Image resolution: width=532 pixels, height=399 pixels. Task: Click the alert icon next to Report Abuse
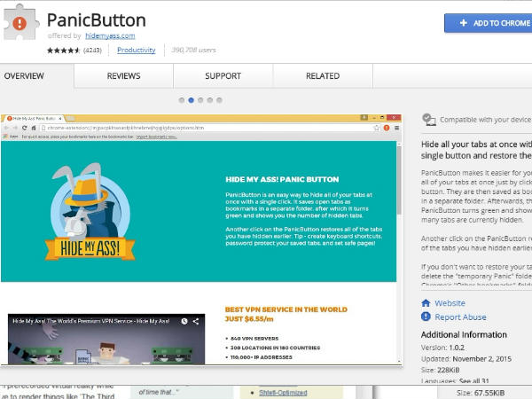[426, 317]
